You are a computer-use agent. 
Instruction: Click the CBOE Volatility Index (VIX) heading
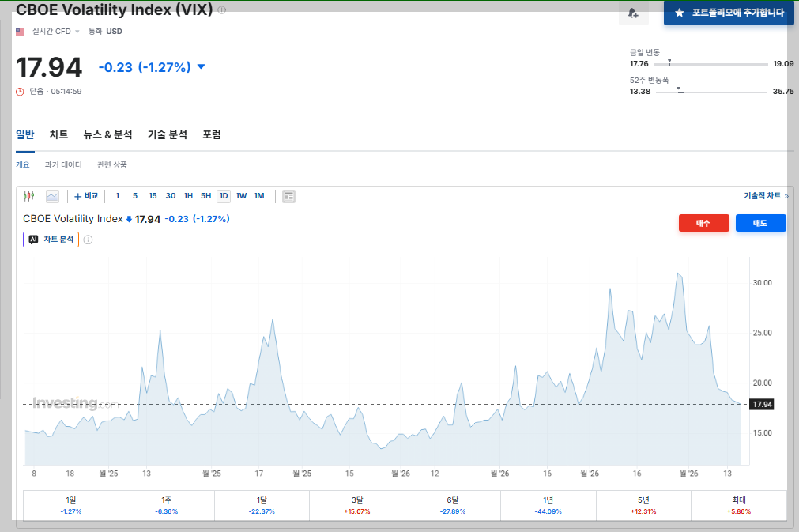point(114,9)
